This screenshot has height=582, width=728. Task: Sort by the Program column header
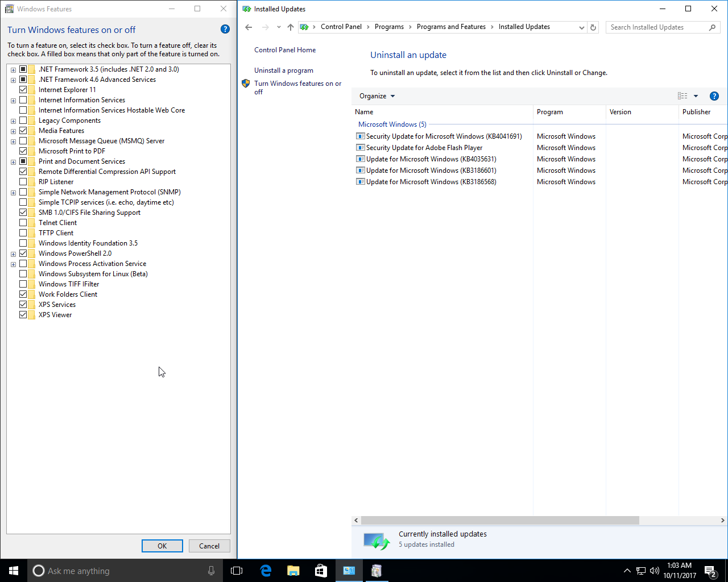569,112
